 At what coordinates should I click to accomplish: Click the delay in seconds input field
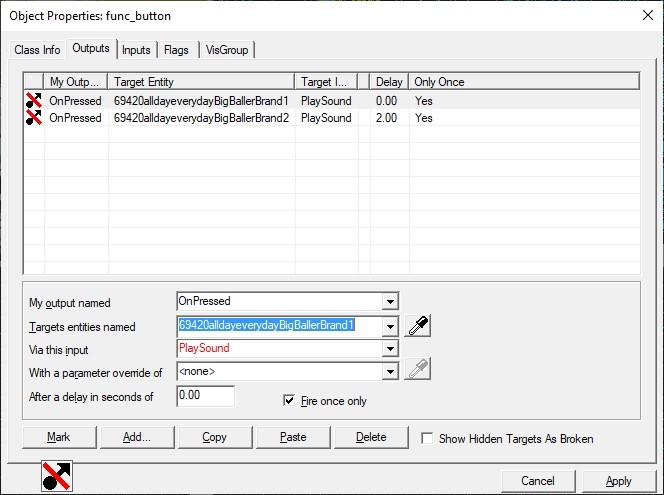tap(205, 397)
